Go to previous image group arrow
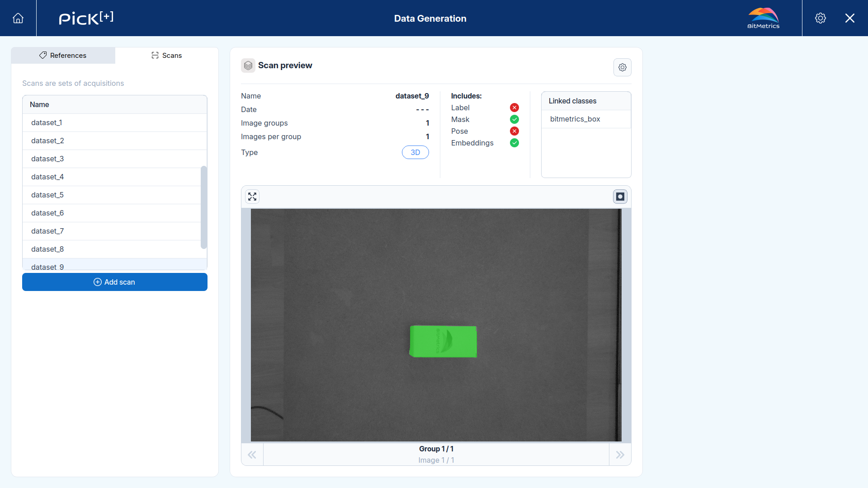 [252, 455]
